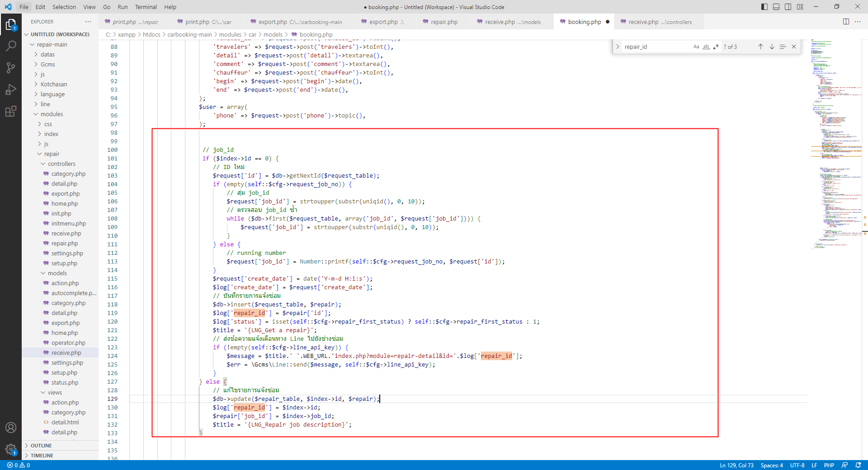Screen dimensions: 868x470
Task: Open the Extensions view
Action: pyautogui.click(x=11, y=111)
